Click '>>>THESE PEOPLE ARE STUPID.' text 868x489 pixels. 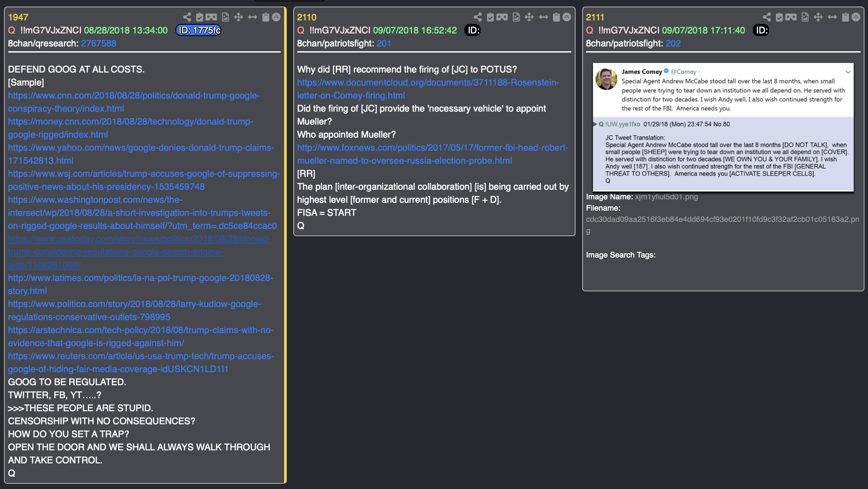80,408
